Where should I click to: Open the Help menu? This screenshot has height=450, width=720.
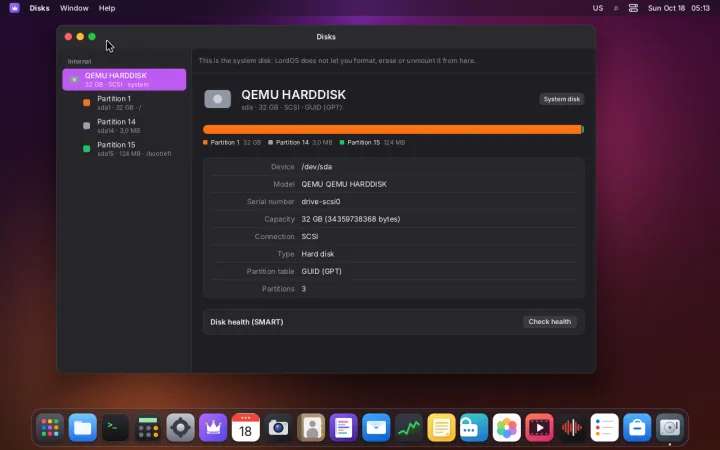107,8
